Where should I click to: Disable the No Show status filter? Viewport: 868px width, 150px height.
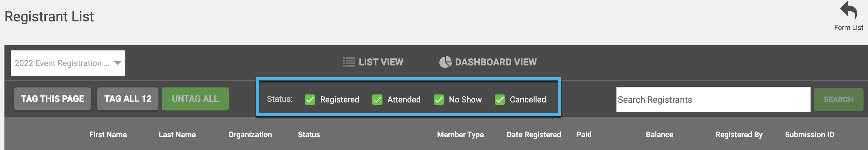pos(438,100)
